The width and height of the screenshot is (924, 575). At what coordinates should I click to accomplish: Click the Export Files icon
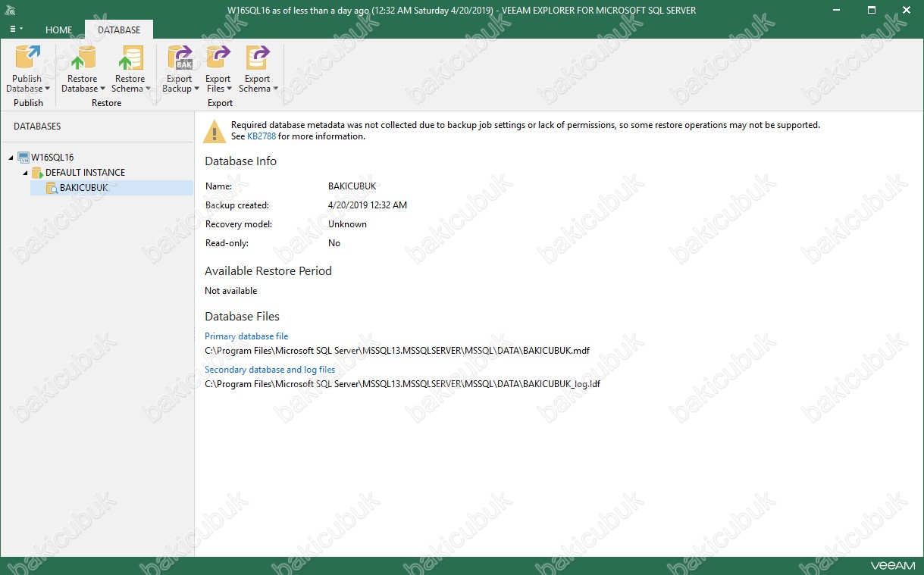point(218,58)
